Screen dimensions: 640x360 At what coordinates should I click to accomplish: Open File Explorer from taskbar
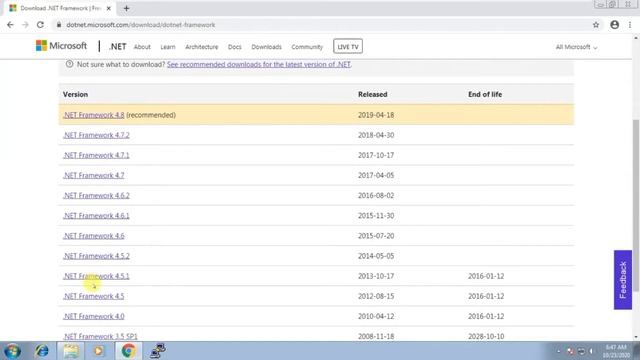pos(71,351)
